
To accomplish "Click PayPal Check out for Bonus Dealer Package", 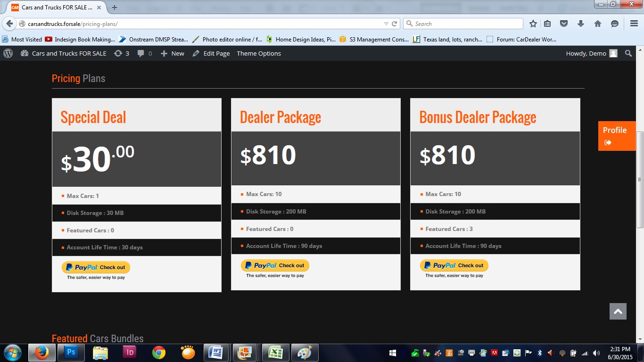I will coord(454,265).
